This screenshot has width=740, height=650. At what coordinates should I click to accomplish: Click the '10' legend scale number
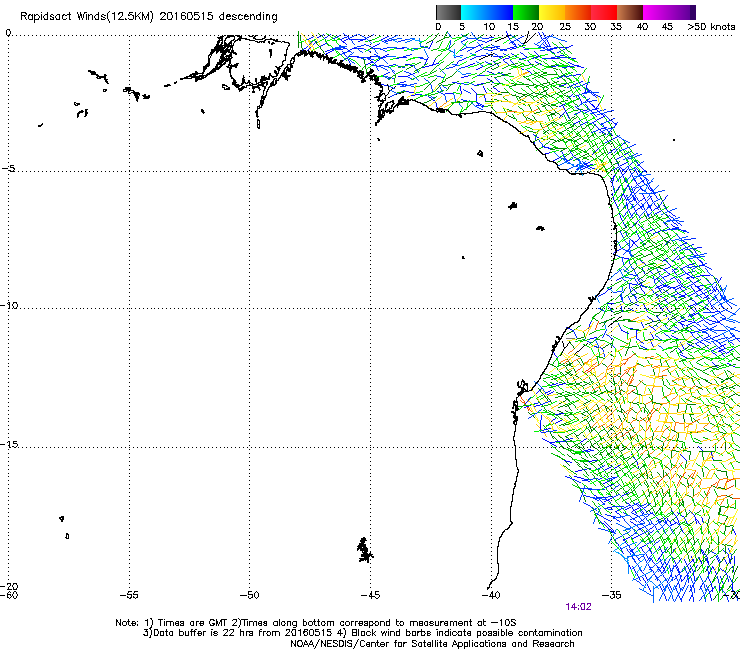coord(489,27)
